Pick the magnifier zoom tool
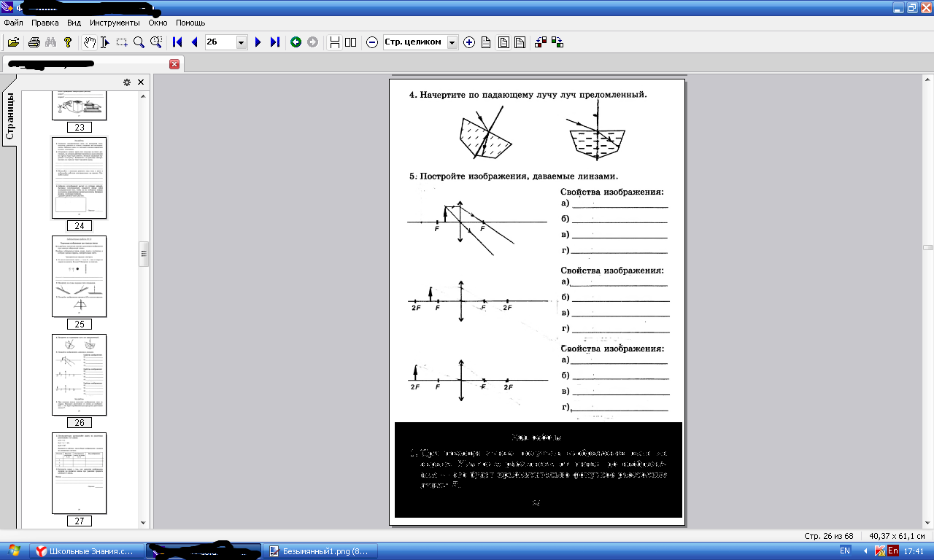 (x=139, y=42)
